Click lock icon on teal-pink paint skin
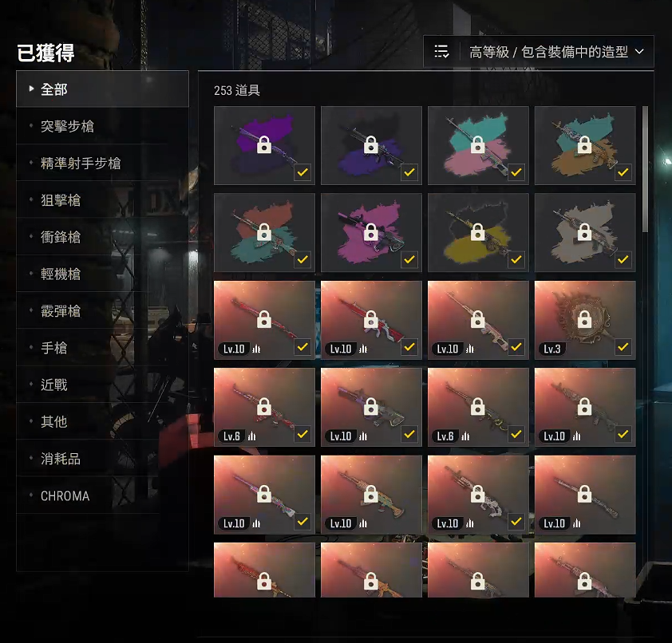 click(478, 144)
